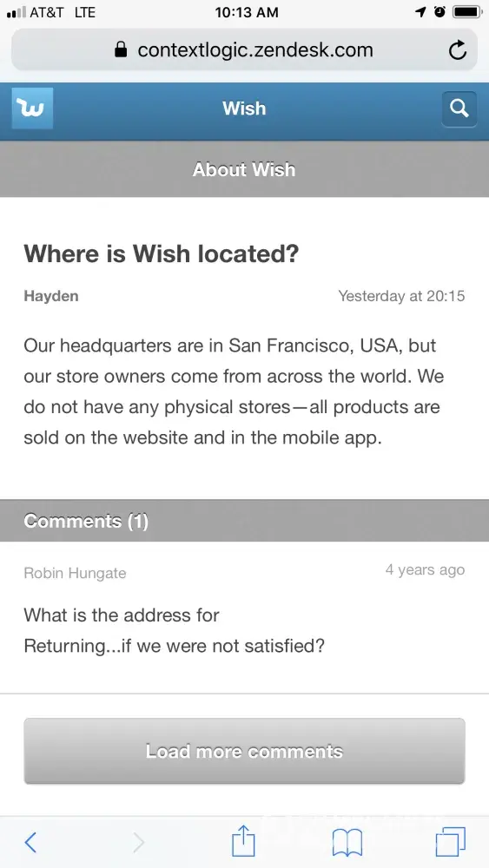This screenshot has width=489, height=868.
Task: Tap the Wish logo icon
Action: (32, 108)
